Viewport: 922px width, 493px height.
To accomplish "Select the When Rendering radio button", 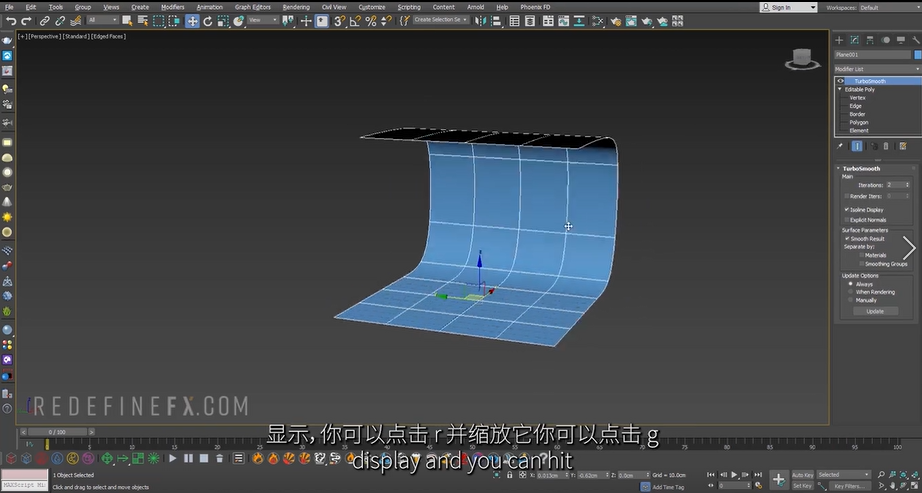I will pos(850,292).
